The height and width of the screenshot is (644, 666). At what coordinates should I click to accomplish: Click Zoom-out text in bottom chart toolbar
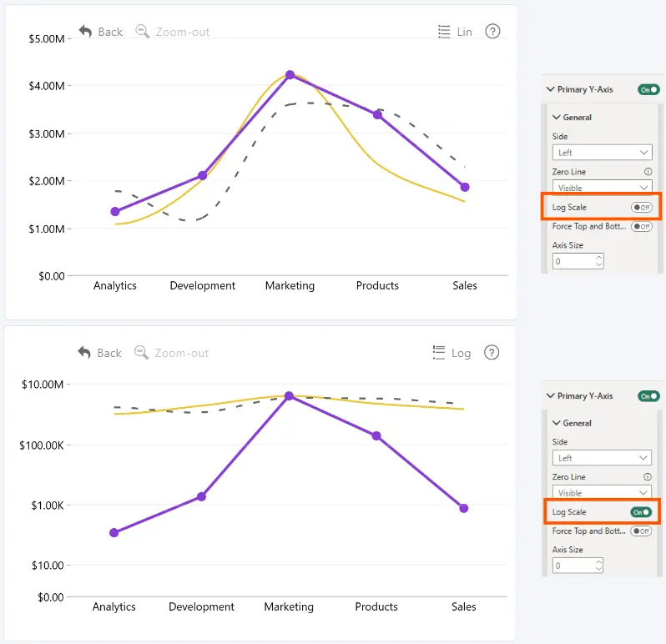point(182,353)
